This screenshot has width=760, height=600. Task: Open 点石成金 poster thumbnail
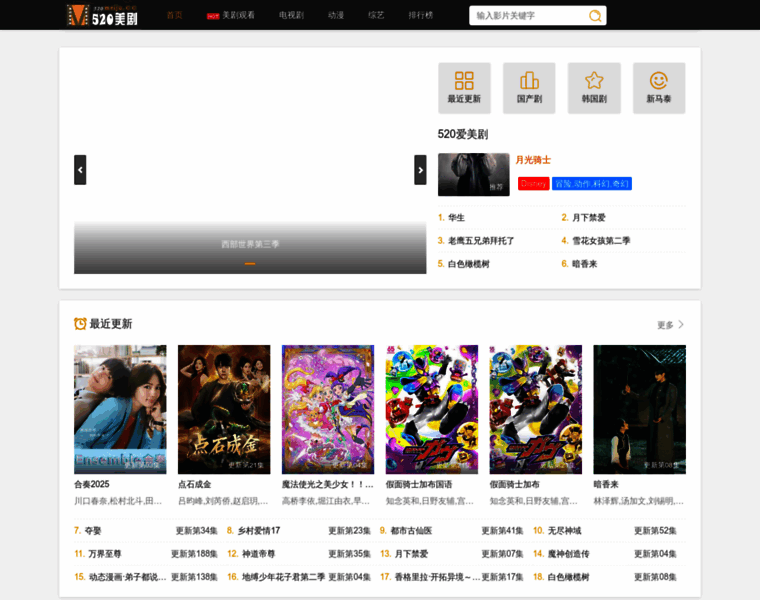click(x=224, y=409)
